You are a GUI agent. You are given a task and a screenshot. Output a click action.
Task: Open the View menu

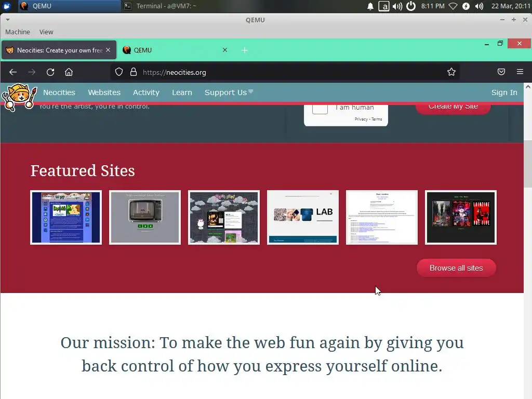pos(46,32)
